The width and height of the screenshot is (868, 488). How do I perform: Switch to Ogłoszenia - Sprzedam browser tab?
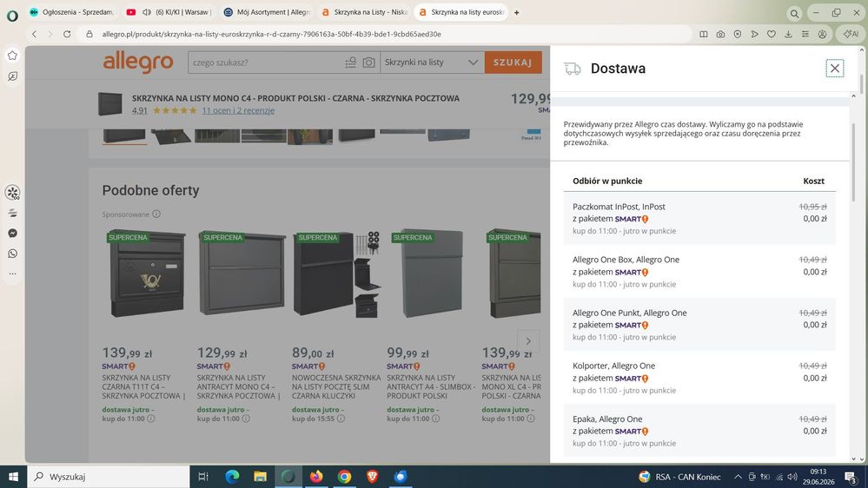tap(72, 12)
